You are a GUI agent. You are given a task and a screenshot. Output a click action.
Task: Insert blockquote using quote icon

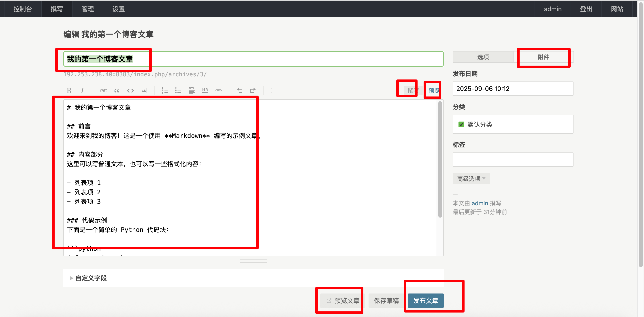117,90
